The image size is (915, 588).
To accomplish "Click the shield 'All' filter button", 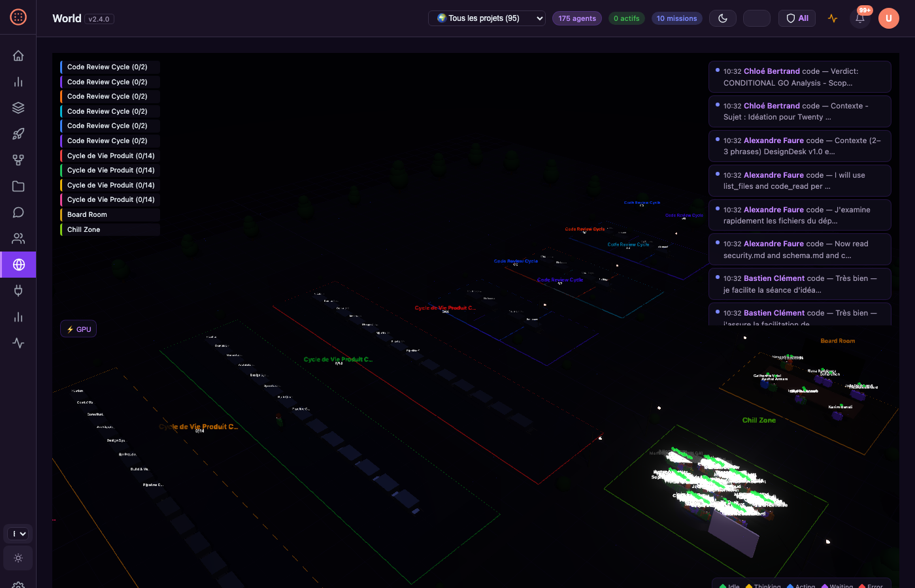I will click(797, 18).
